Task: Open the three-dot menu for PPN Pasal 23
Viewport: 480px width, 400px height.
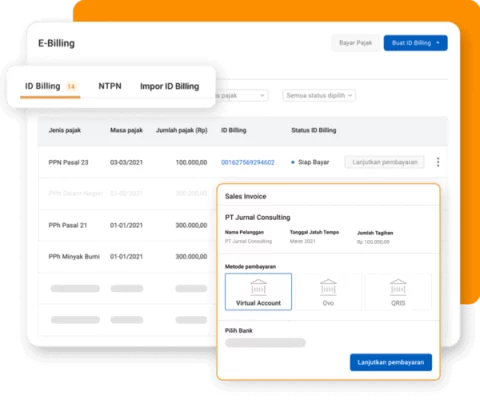Action: [x=438, y=162]
